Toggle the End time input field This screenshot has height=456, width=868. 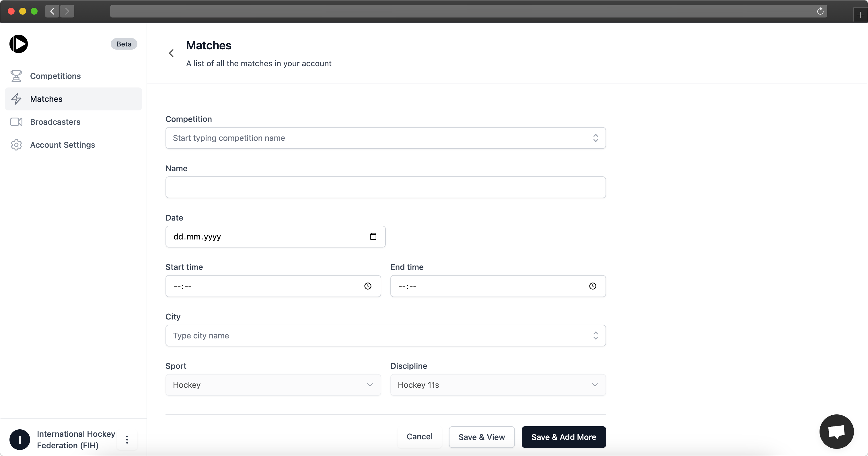(x=593, y=286)
